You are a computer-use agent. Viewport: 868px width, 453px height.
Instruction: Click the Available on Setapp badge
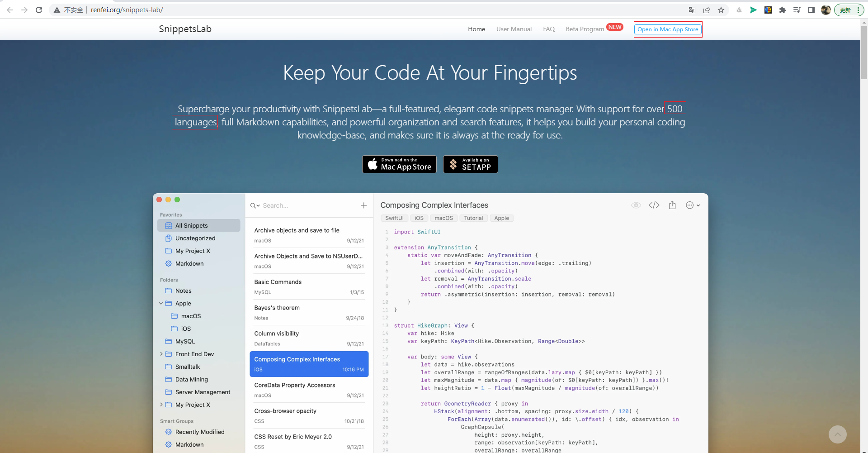(470, 164)
